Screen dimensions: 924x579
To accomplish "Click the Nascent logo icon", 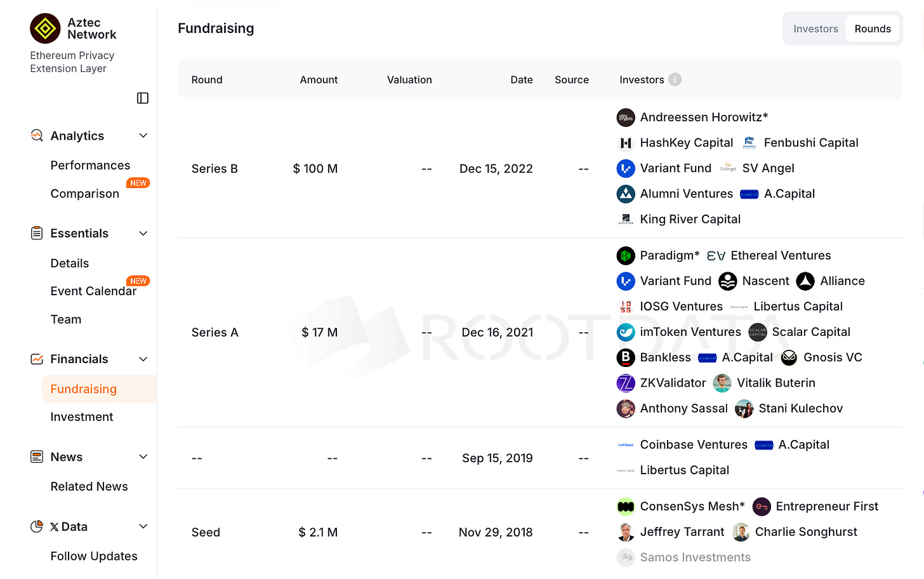I will tap(728, 281).
